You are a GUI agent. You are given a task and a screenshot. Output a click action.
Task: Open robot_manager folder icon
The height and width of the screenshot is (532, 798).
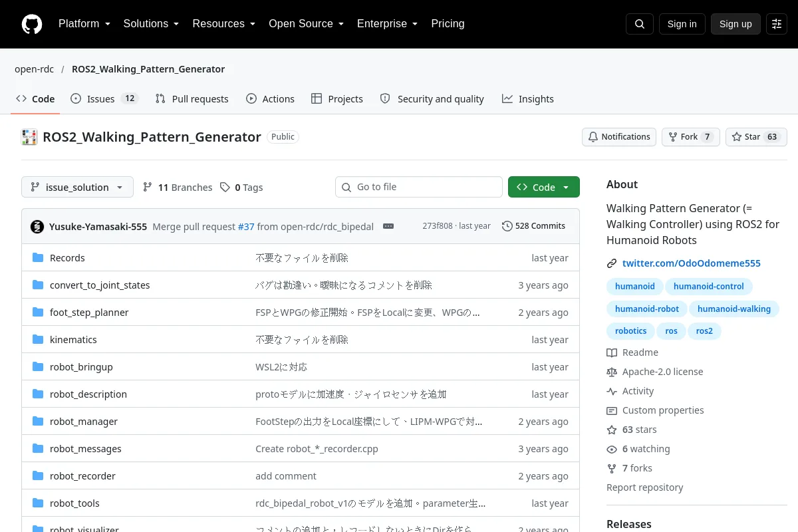point(38,422)
